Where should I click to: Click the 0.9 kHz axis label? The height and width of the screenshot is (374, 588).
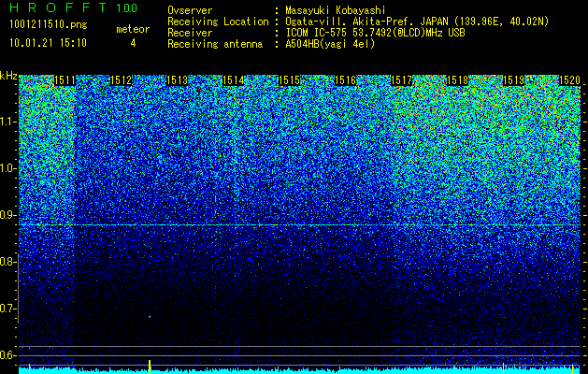[x=7, y=215]
